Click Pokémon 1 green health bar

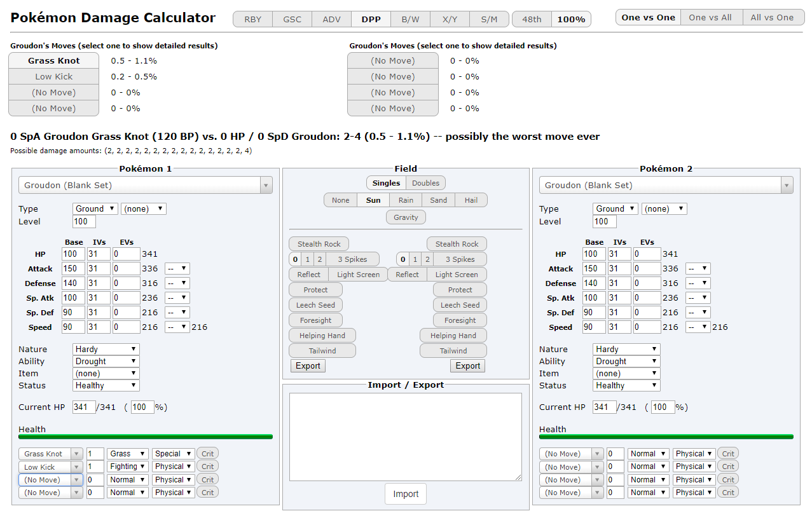point(146,437)
